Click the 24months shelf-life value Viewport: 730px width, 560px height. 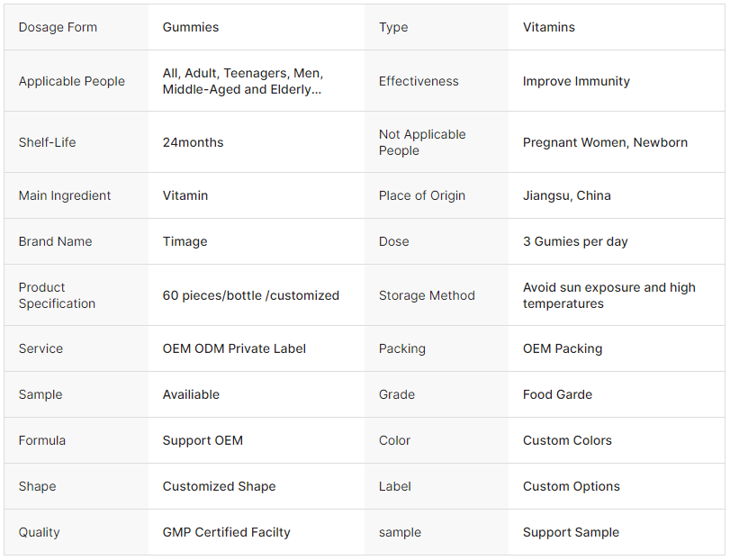(x=193, y=142)
